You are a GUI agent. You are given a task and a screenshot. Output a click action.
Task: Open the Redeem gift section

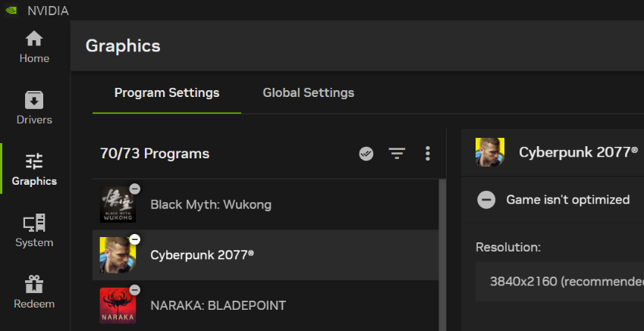pos(34,292)
